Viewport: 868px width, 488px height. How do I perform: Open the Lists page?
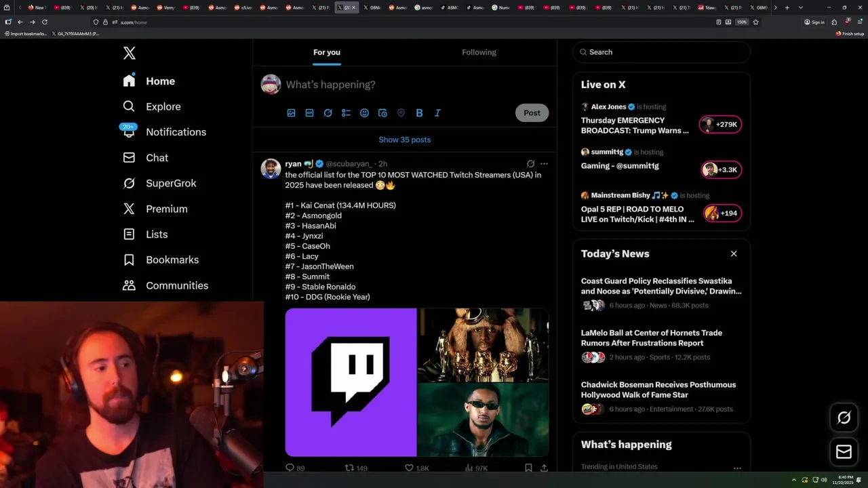pyautogui.click(x=145, y=234)
